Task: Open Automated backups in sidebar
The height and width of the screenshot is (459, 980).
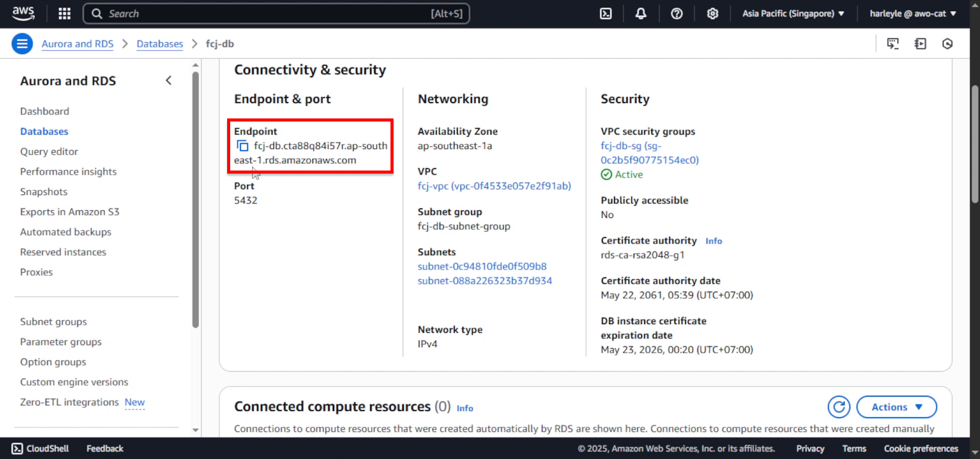Action: pos(66,232)
